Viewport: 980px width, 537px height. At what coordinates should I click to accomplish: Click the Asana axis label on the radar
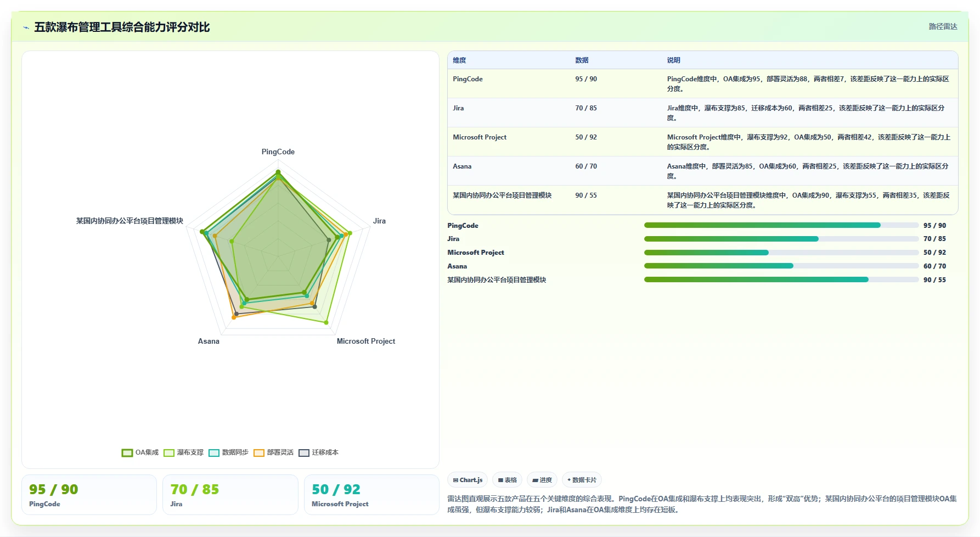pos(209,341)
